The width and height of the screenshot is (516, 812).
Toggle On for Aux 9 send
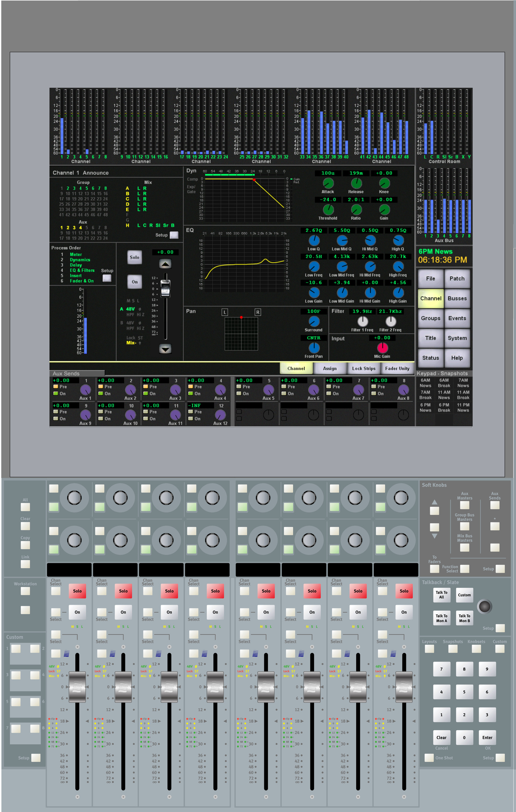tap(56, 418)
